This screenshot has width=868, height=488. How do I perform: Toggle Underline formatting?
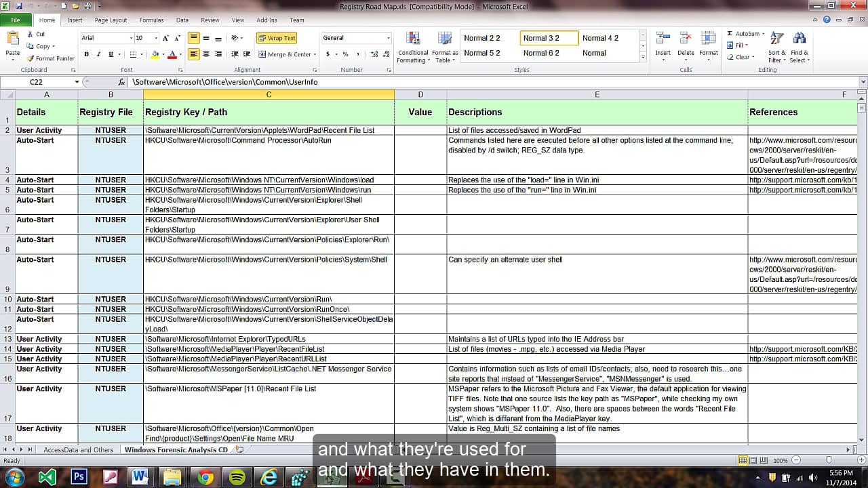tap(110, 54)
